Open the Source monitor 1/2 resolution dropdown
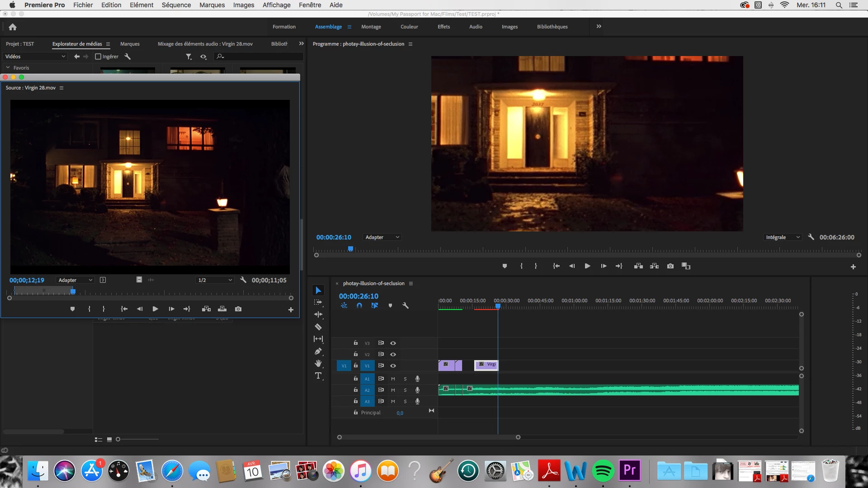This screenshot has height=488, width=868. coord(215,280)
